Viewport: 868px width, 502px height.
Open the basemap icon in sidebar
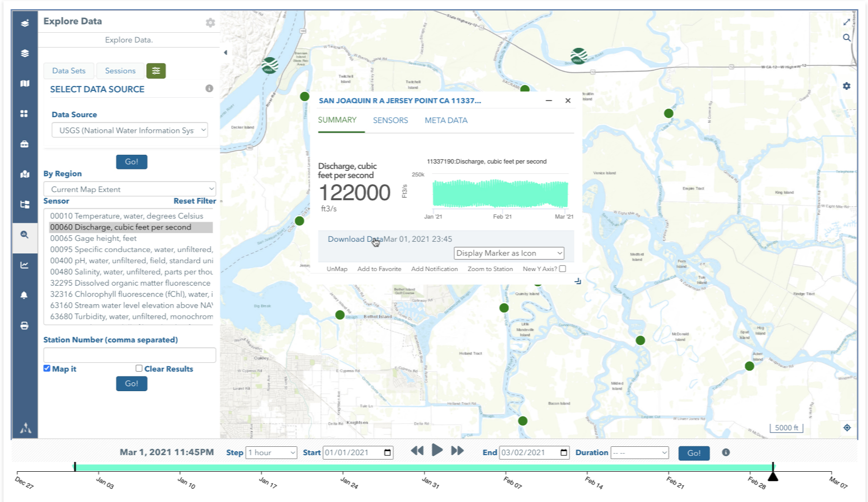[x=25, y=84]
